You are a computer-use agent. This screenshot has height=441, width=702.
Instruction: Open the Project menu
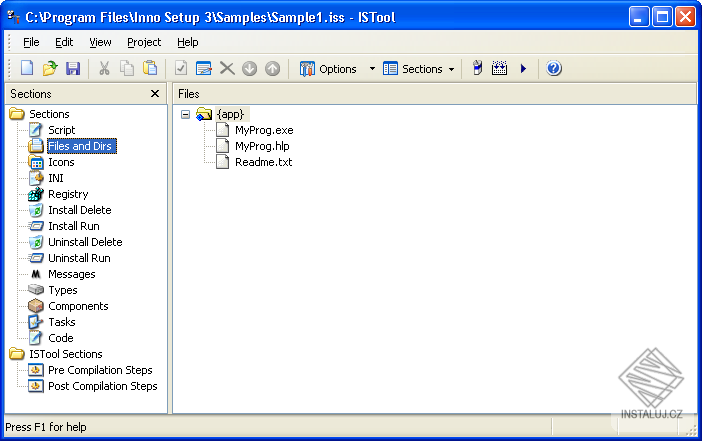pos(144,42)
